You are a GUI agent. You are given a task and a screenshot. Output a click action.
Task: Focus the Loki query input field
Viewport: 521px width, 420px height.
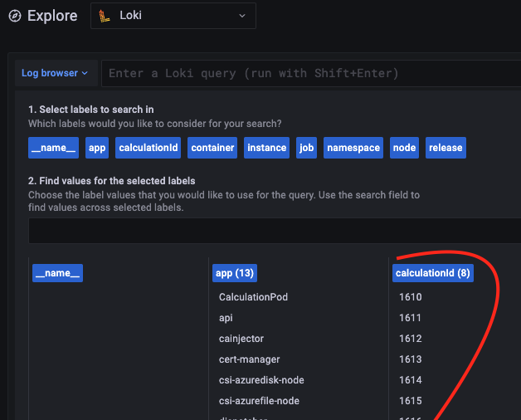311,73
